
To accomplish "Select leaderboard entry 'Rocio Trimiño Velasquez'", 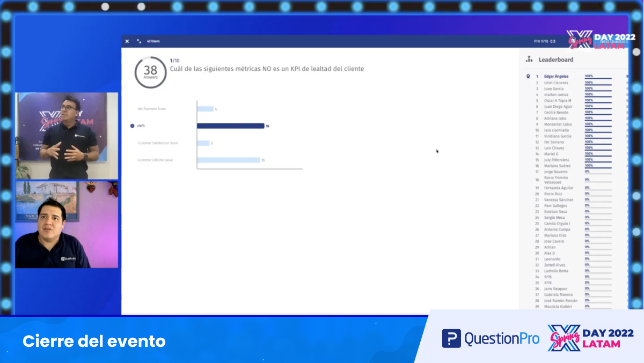I will [557, 180].
